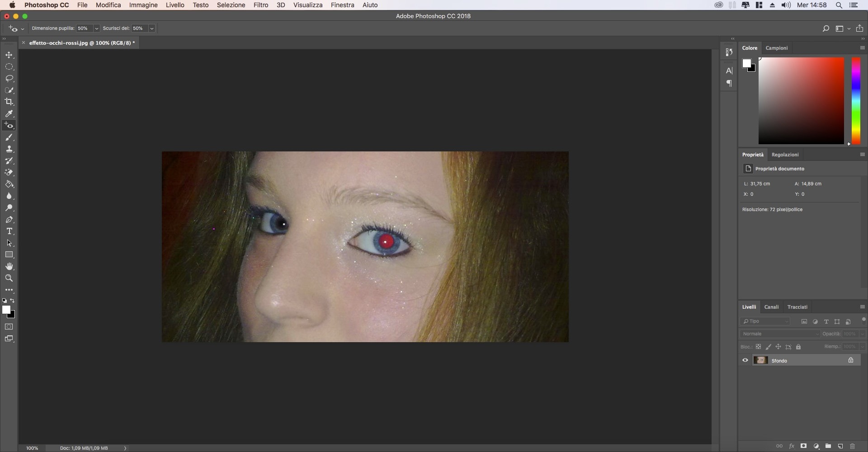The width and height of the screenshot is (868, 452).
Task: Select the Move tool
Action: [x=9, y=55]
